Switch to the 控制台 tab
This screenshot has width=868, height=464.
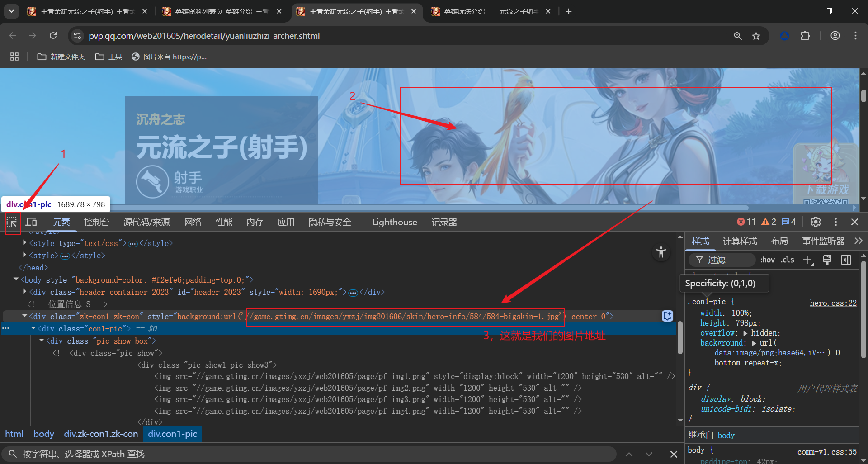pos(97,222)
